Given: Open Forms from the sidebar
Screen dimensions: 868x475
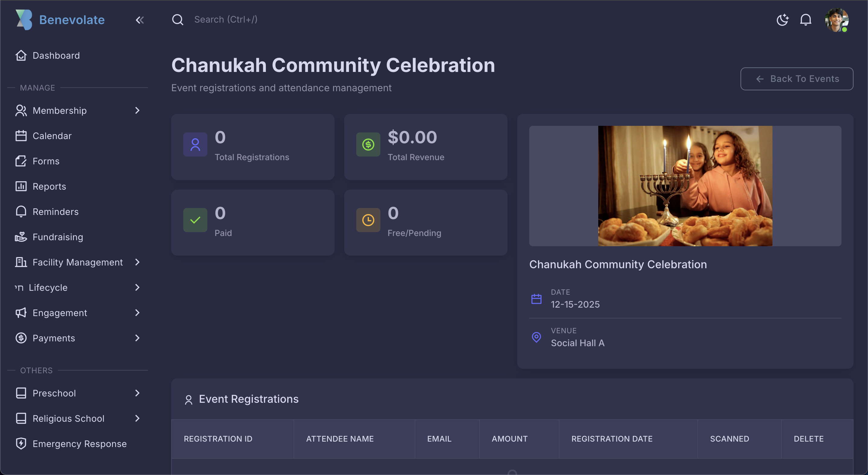Looking at the screenshot, I should point(46,161).
